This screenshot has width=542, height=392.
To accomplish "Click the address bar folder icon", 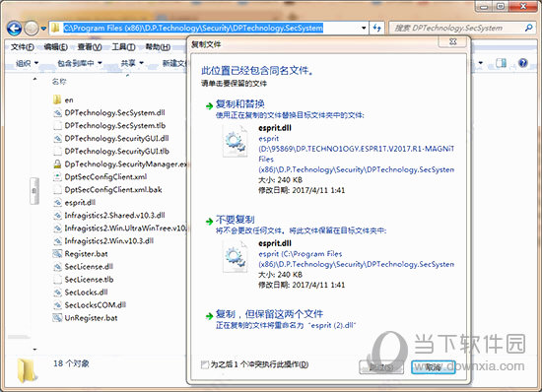I will (x=55, y=28).
